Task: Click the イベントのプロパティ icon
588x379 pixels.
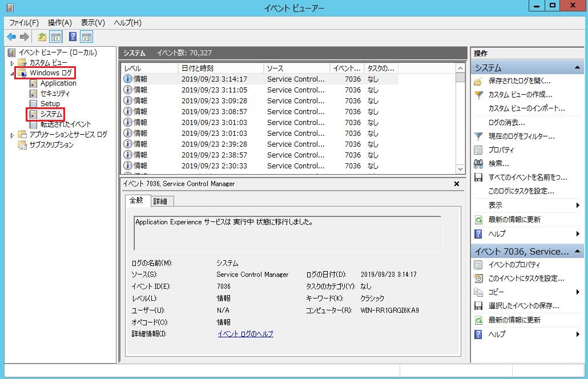Action: coord(478,265)
